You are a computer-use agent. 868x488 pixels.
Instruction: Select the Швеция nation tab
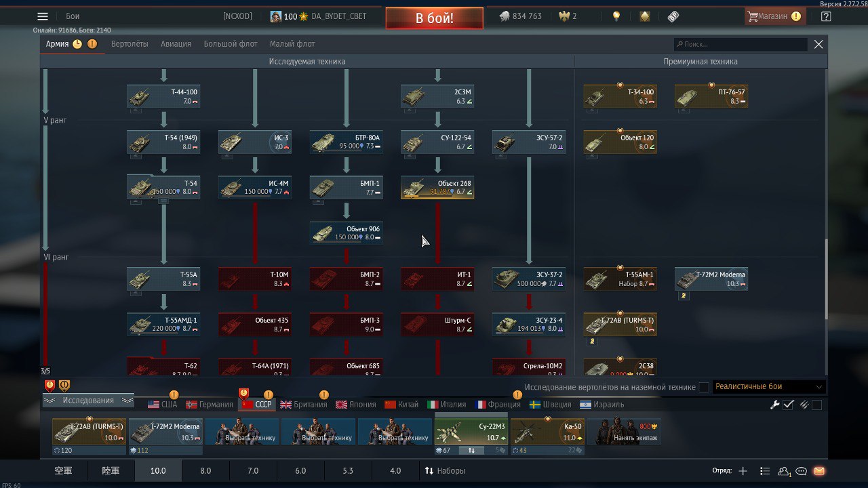[550, 405]
